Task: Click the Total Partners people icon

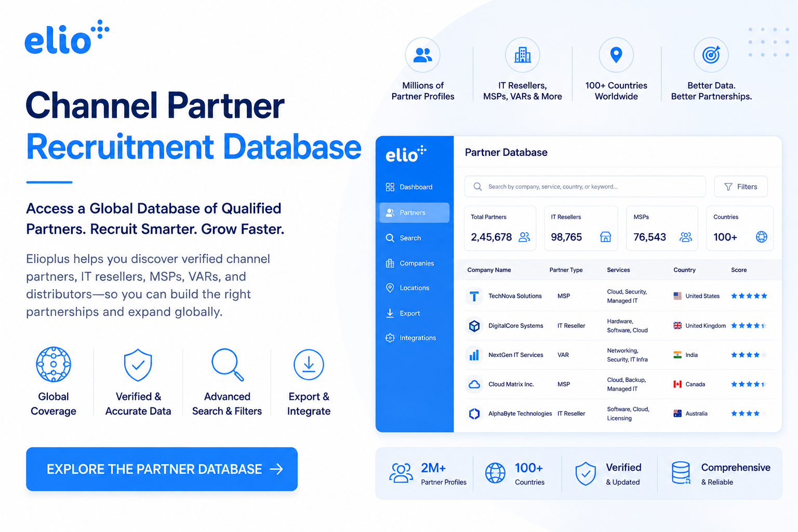Action: point(525,237)
